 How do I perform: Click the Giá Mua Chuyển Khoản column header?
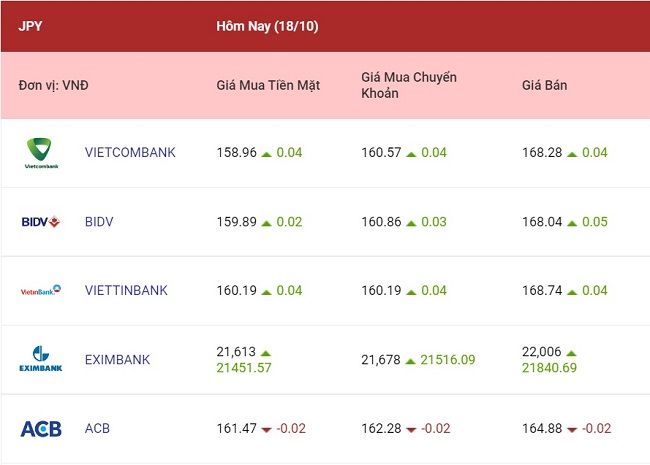click(x=409, y=85)
